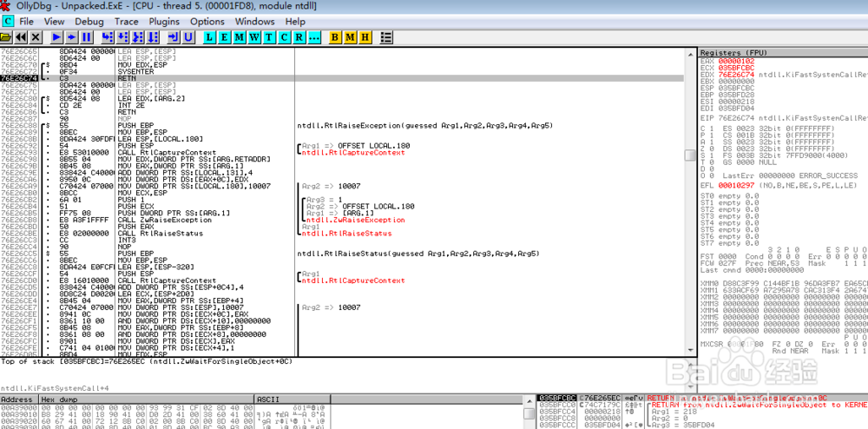
Task: Open the Windows menu
Action: tap(254, 22)
